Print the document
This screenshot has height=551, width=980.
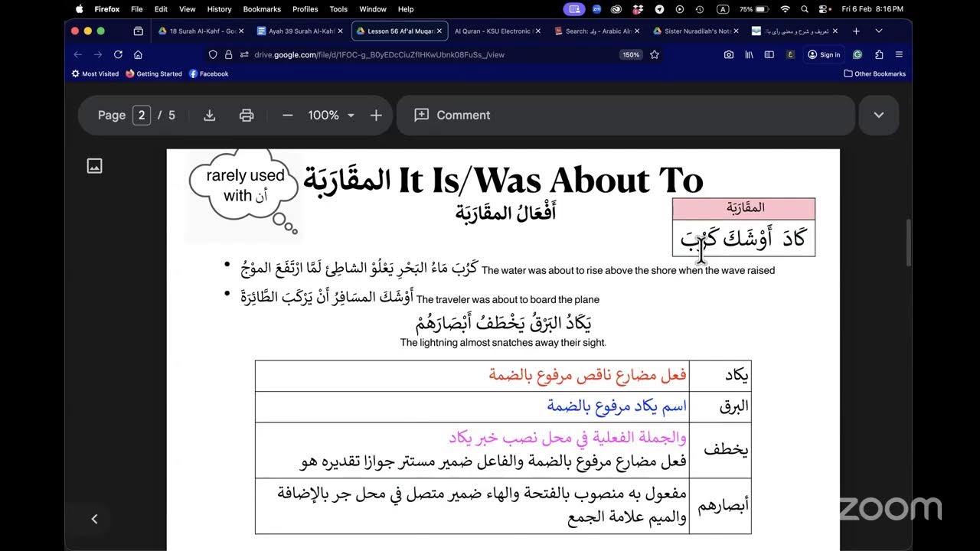click(x=247, y=115)
